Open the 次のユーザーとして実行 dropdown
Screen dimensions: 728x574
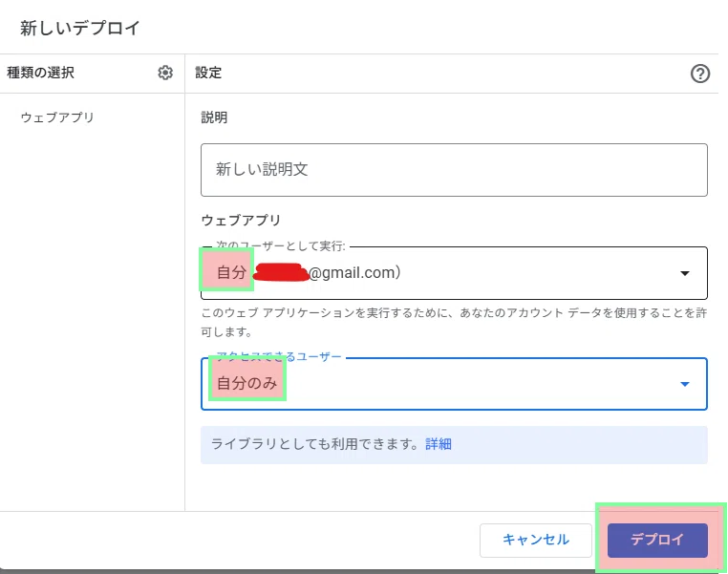454,273
